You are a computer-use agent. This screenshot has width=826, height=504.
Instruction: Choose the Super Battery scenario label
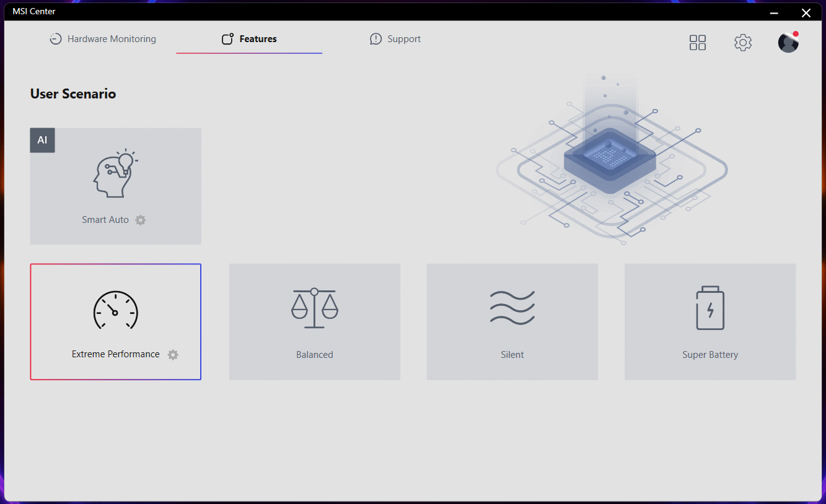point(710,355)
